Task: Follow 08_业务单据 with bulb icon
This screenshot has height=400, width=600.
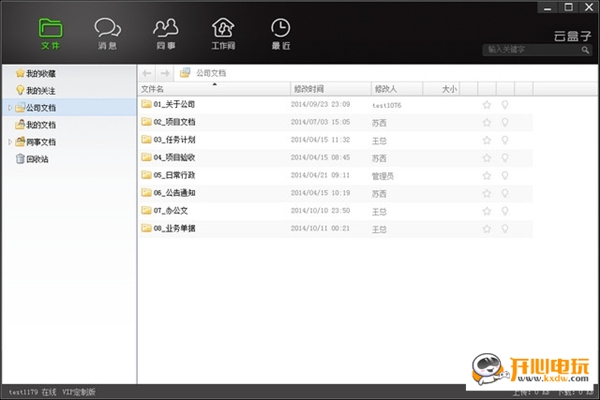Action: [x=505, y=229]
